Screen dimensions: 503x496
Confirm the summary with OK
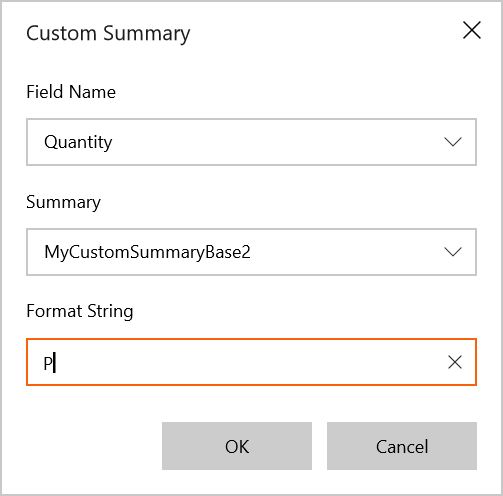tap(237, 446)
